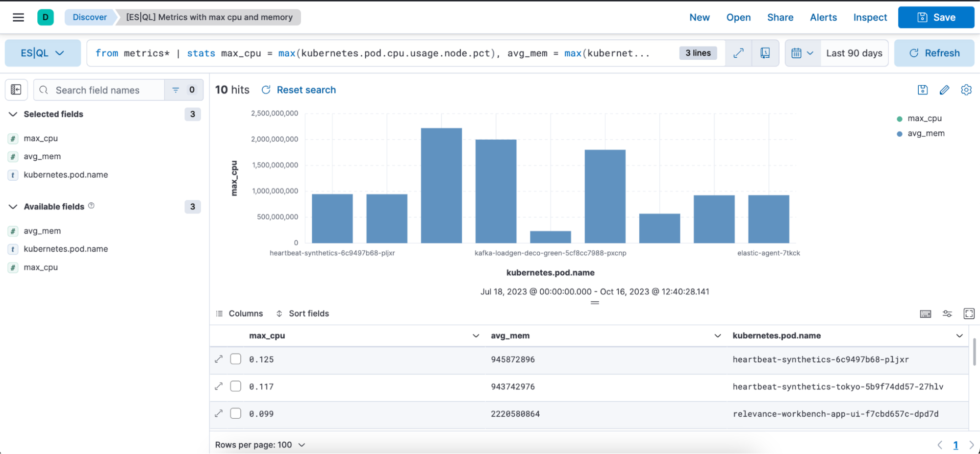Tick the relevance-workbench-app-ui row checkbox

[235, 413]
